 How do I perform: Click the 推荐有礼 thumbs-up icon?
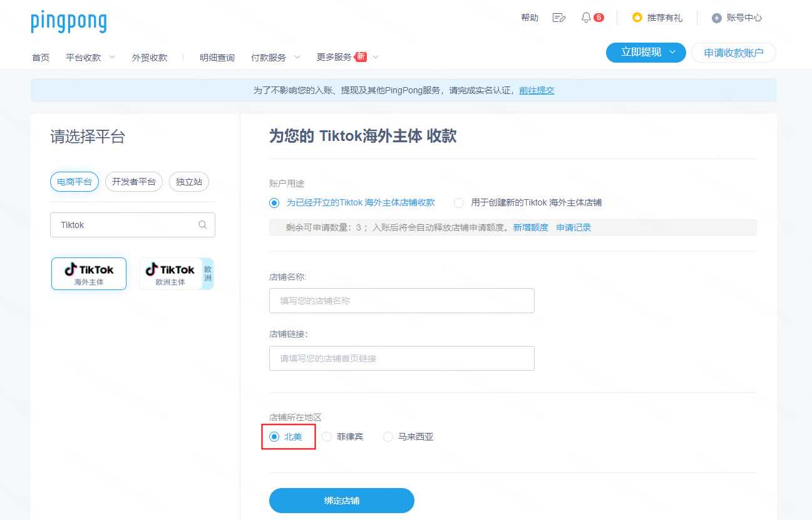coord(637,18)
